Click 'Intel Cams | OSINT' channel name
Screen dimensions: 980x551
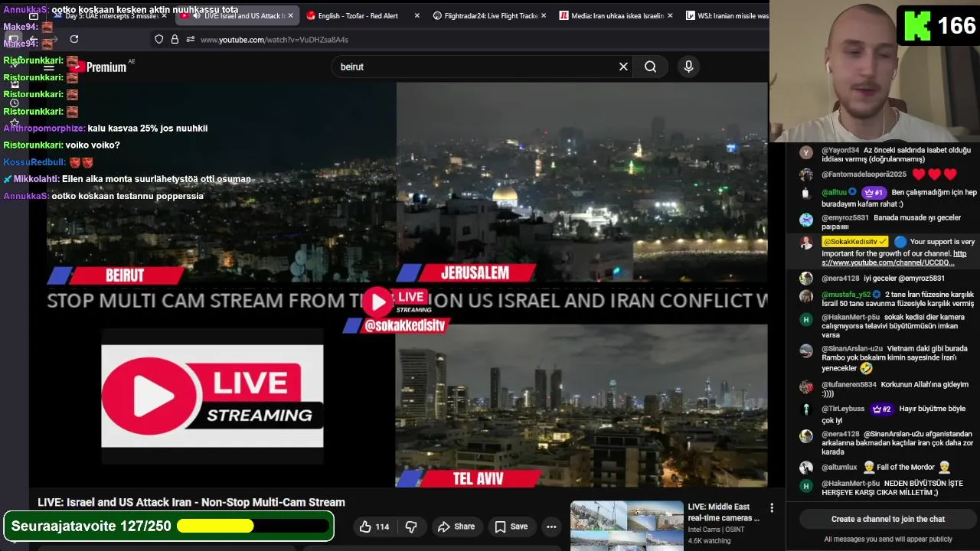click(x=716, y=530)
